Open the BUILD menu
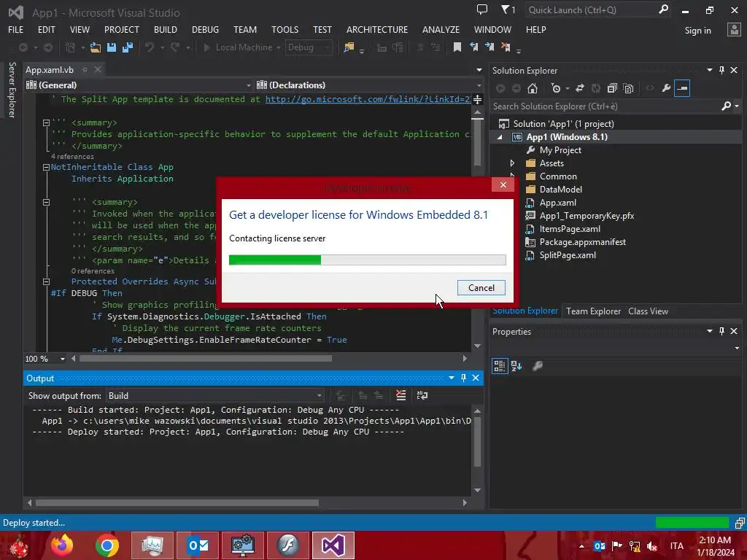Image resolution: width=747 pixels, height=560 pixels. (x=166, y=29)
